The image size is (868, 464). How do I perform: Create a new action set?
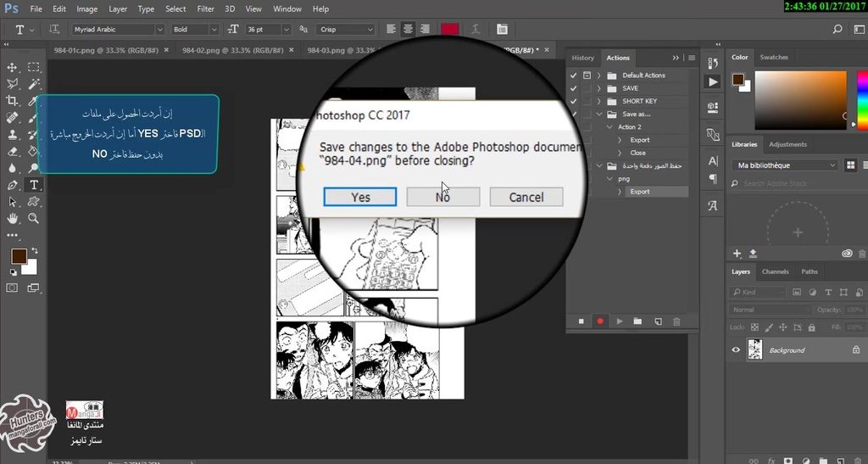coord(637,321)
